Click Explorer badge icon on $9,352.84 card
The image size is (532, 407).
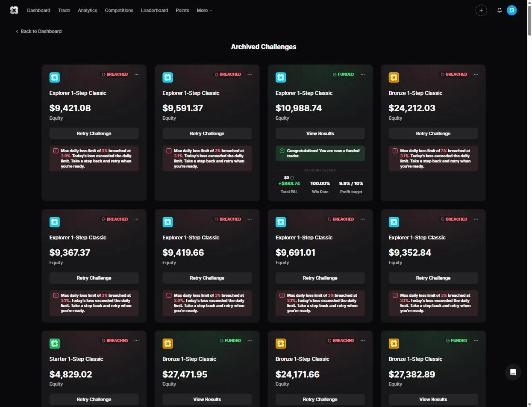pyautogui.click(x=394, y=222)
